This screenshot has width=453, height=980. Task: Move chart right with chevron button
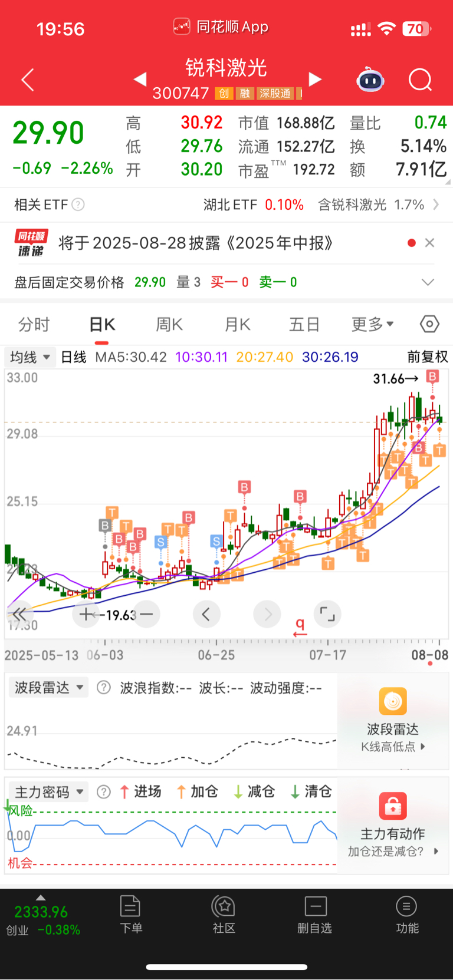coord(267,614)
